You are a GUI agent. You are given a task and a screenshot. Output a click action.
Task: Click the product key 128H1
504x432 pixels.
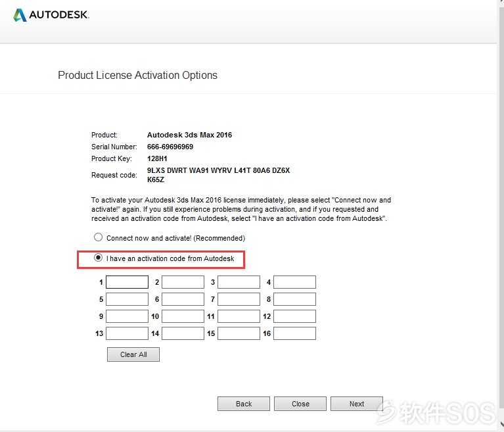157,158
